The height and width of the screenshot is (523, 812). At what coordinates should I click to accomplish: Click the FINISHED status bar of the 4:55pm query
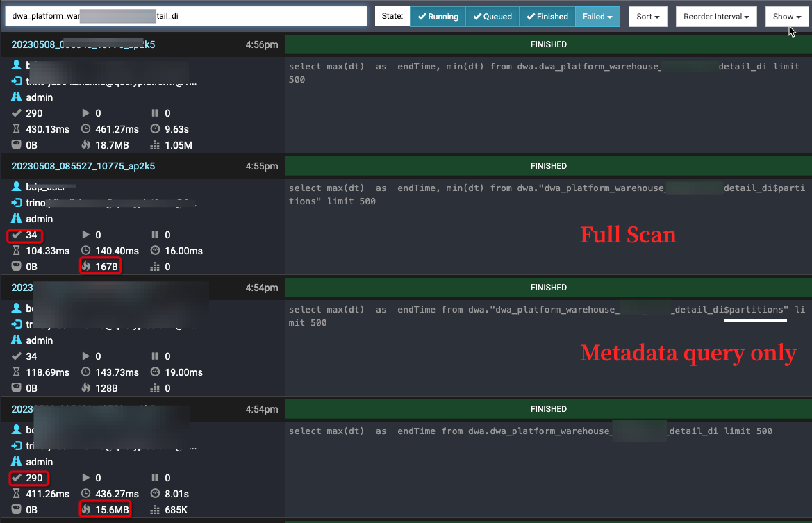549,166
